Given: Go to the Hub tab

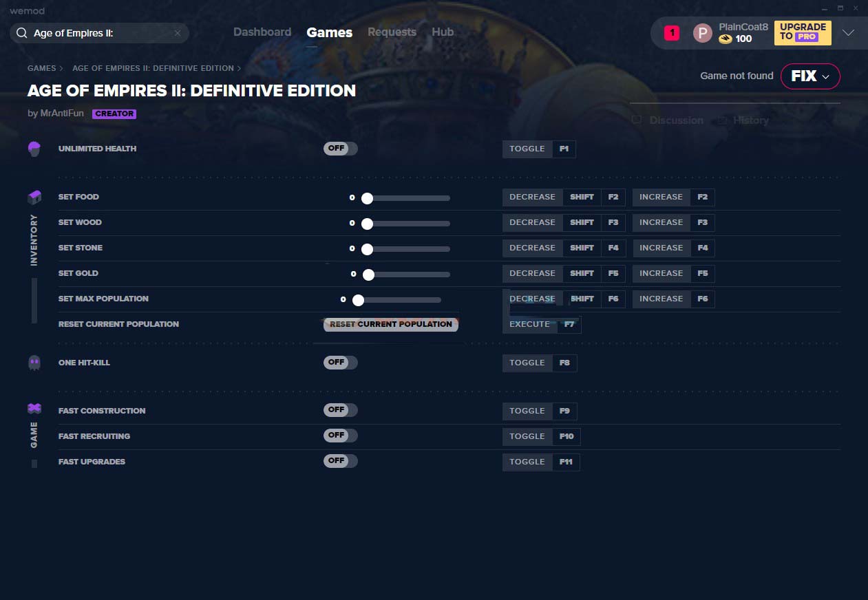Looking at the screenshot, I should pos(443,32).
